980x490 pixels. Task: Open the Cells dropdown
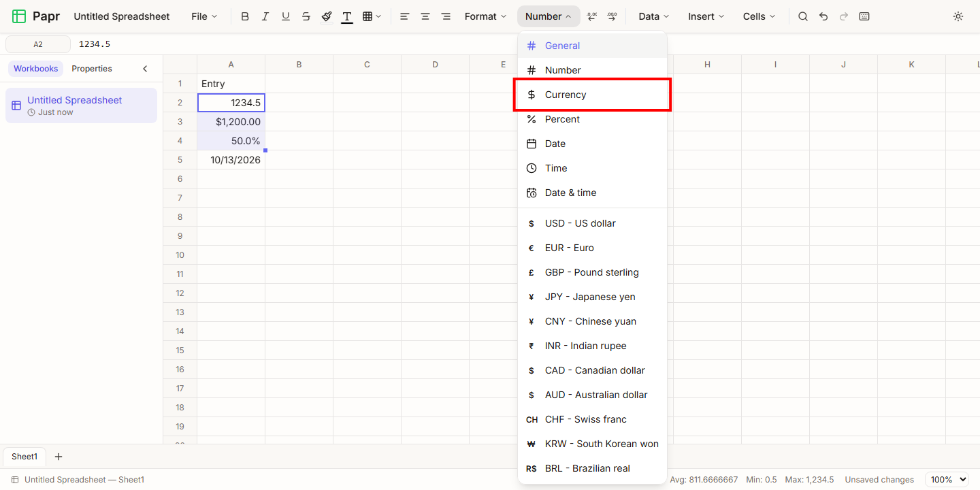(x=759, y=16)
